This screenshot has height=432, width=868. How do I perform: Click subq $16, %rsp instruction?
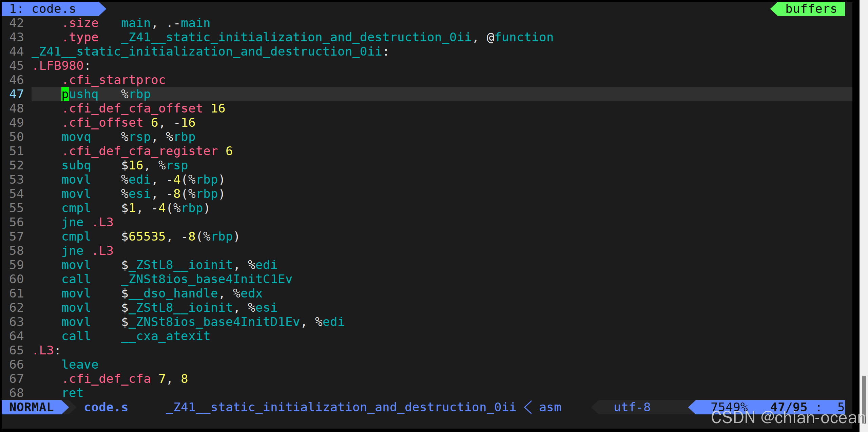(125, 165)
